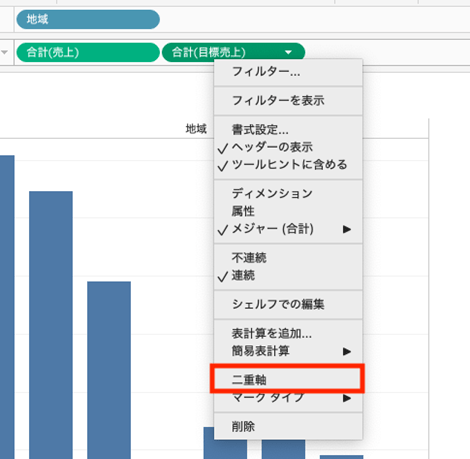Select the 合計(売上) measure pill

(x=88, y=52)
